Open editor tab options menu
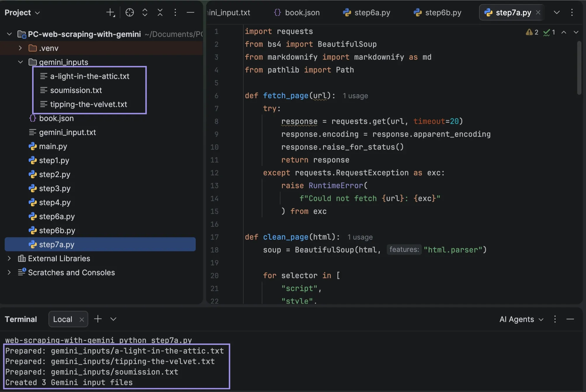Image resolution: width=586 pixels, height=392 pixels. pos(572,13)
